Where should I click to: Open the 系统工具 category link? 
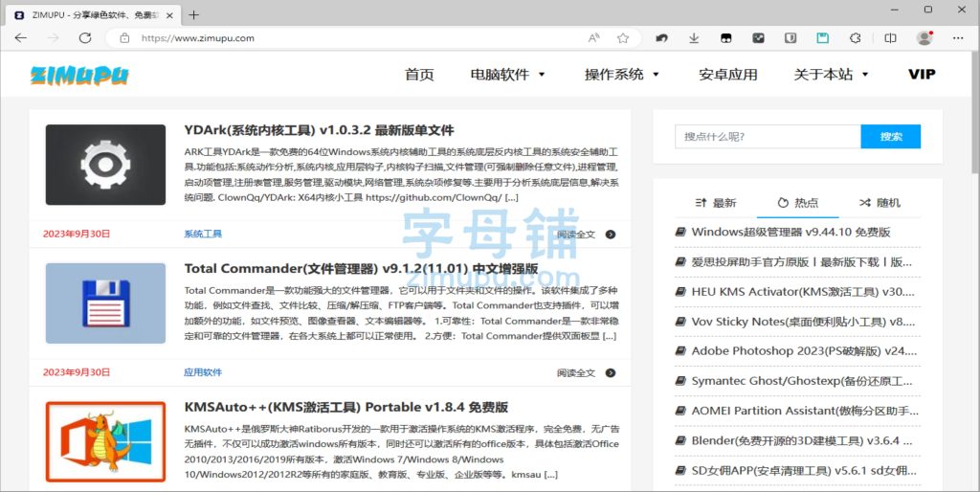[x=203, y=234]
